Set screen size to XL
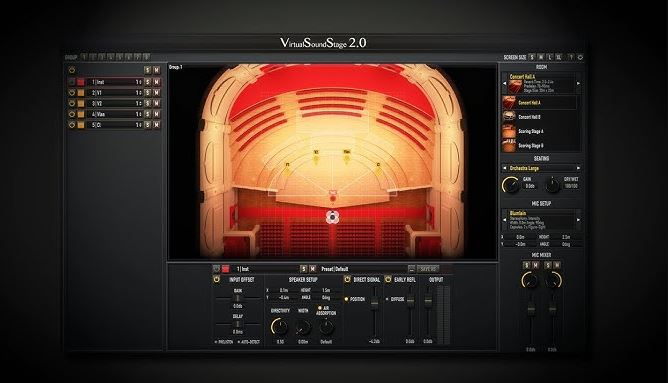The width and height of the screenshot is (668, 383). coord(559,57)
